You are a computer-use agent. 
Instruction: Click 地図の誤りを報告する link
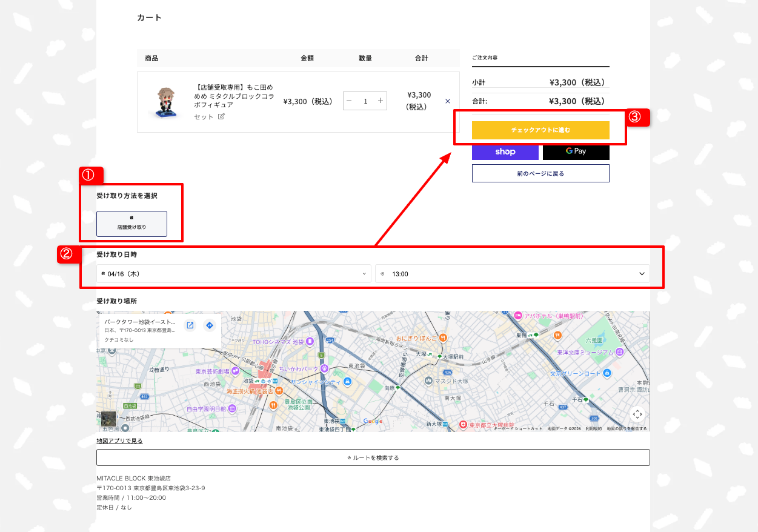pyautogui.click(x=627, y=428)
